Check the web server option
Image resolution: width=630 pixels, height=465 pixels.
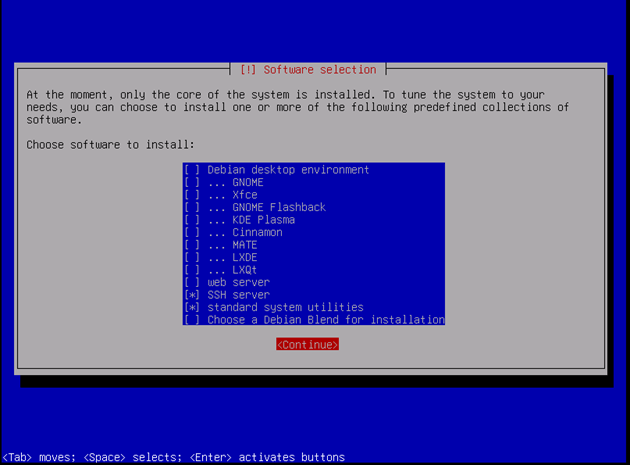[193, 283]
